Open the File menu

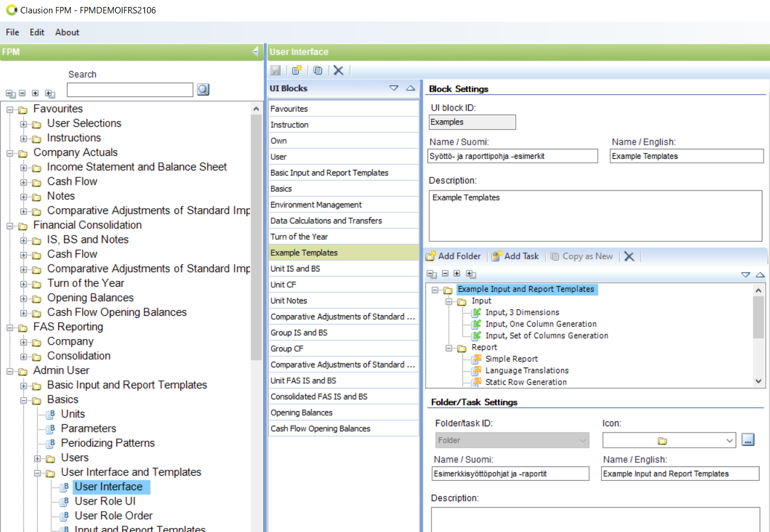[12, 33]
